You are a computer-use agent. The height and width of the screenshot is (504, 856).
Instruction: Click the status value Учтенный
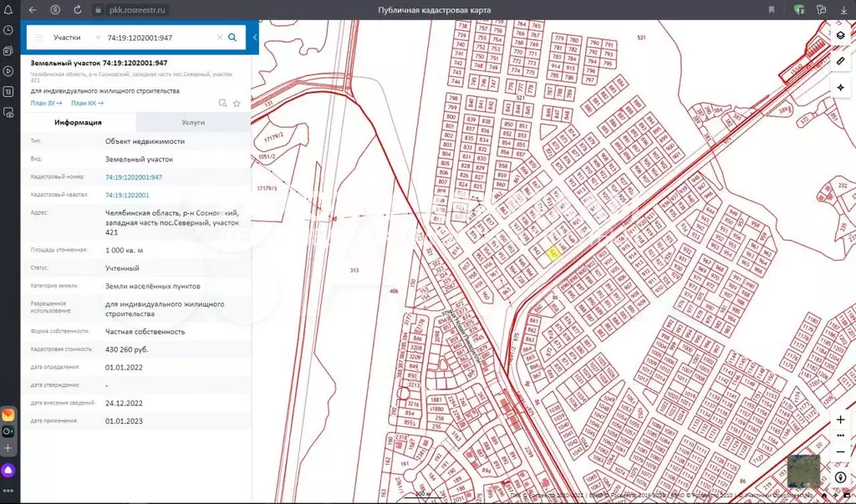tap(122, 268)
